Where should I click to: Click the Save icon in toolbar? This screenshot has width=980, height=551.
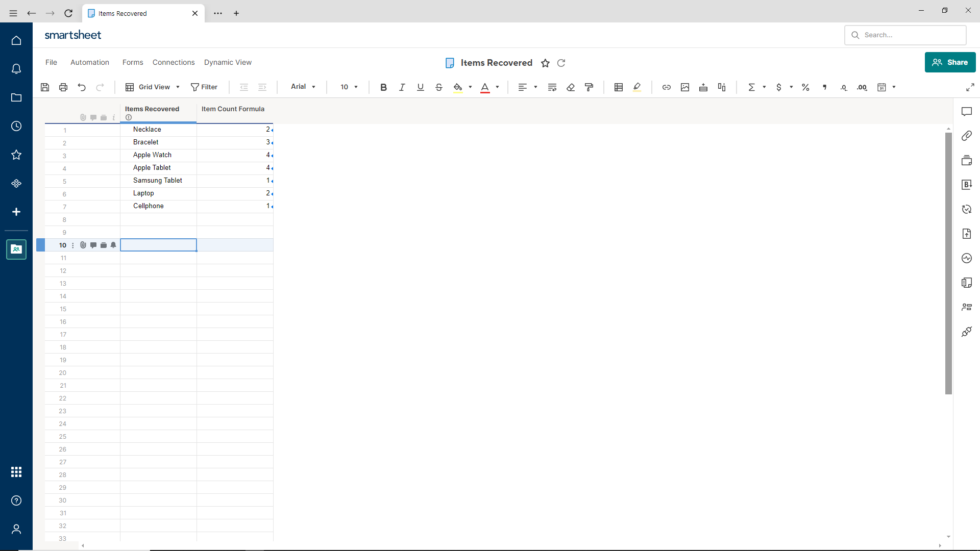(x=45, y=87)
